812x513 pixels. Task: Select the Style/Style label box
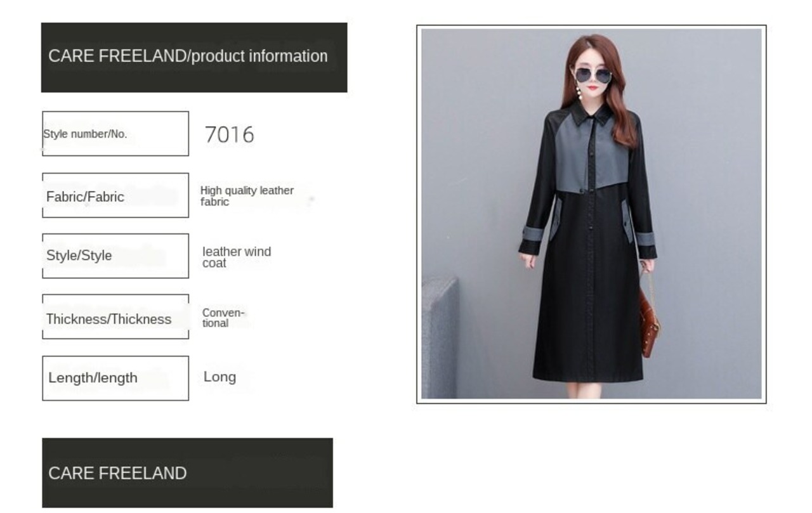pyautogui.click(x=115, y=256)
